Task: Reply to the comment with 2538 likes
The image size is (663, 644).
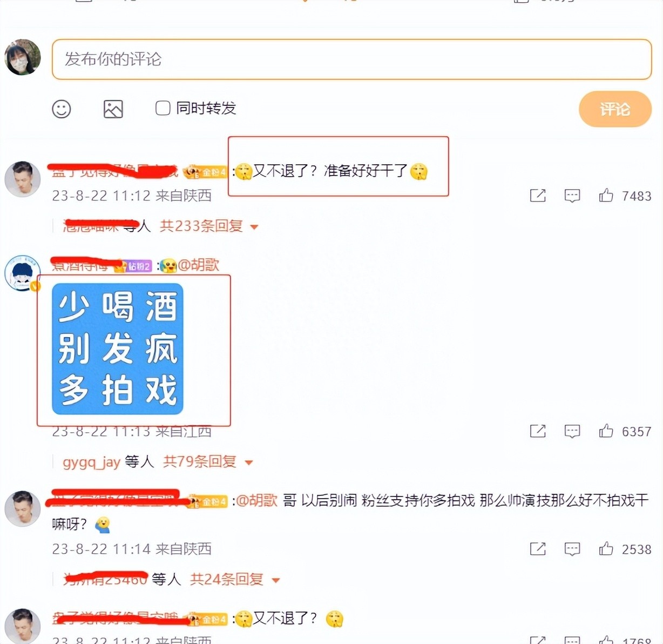Action: click(572, 549)
